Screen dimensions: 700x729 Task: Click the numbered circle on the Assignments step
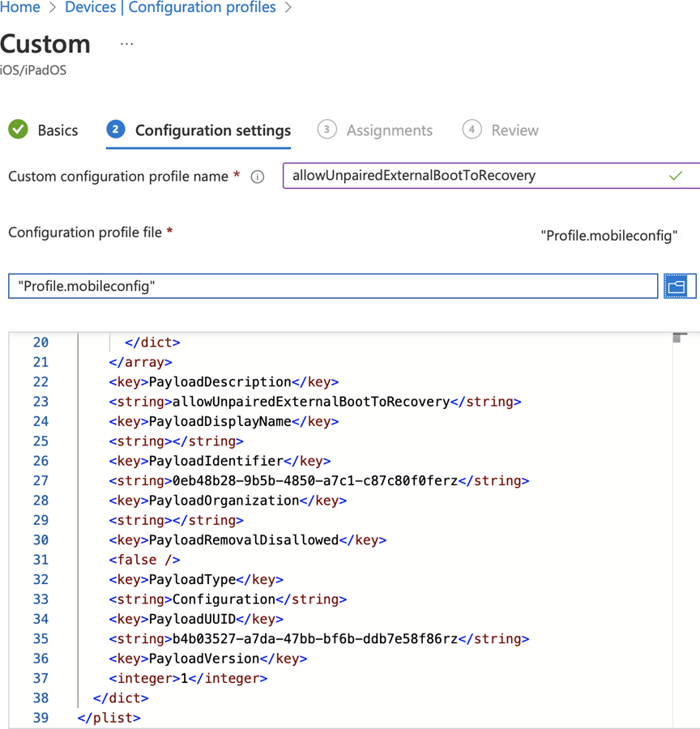point(327,130)
